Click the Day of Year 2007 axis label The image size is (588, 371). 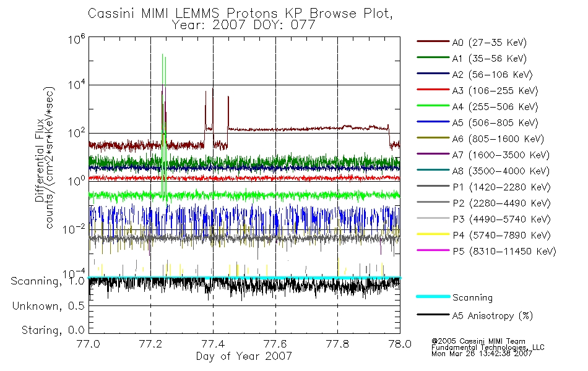tap(244, 356)
